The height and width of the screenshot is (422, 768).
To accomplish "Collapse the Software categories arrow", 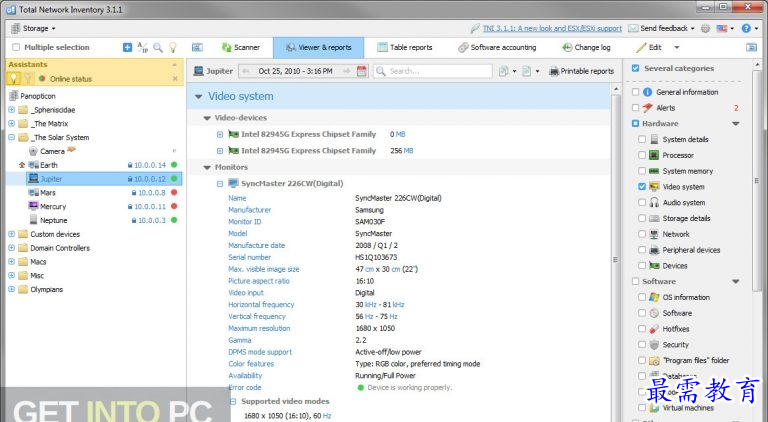I will [x=736, y=281].
